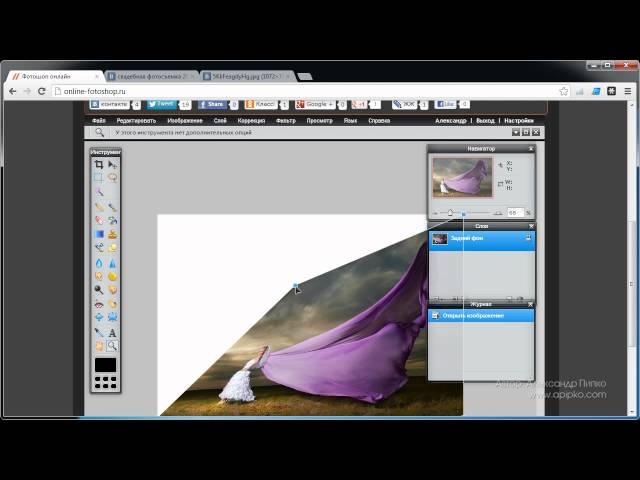The width and height of the screenshot is (640, 480).
Task: Open the Настройки settings link
Action: (519, 121)
